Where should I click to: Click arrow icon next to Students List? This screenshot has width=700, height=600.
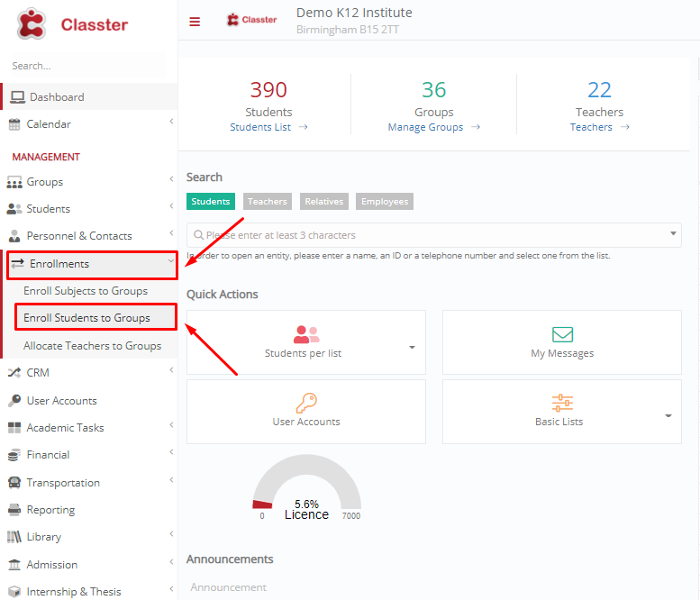point(303,127)
